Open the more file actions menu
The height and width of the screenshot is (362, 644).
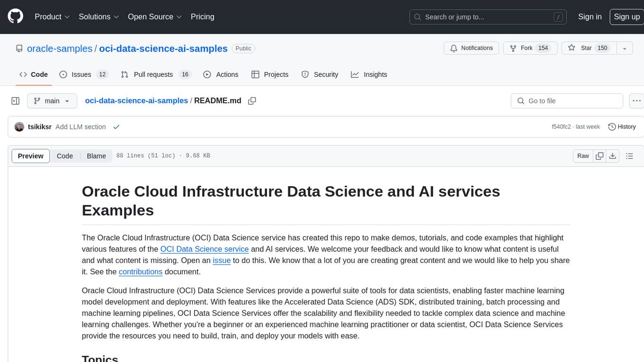pyautogui.click(x=636, y=101)
